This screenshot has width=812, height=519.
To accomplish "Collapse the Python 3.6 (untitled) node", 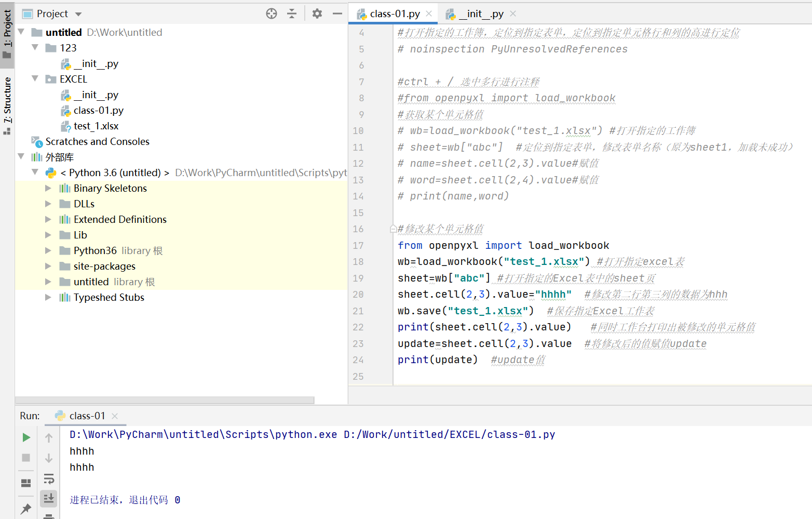I will click(x=35, y=172).
